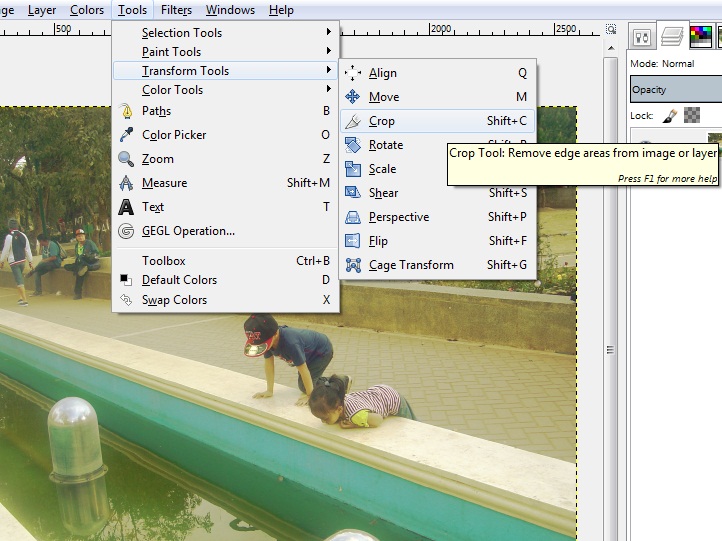Expand the Transform Tools submenu arrow
Image resolution: width=722 pixels, height=541 pixels.
click(328, 70)
